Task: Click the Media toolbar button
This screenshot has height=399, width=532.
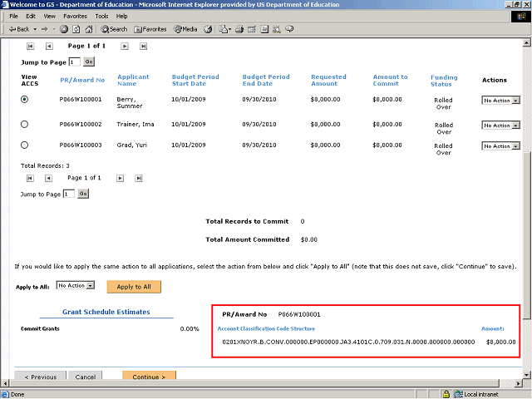Action: click(185, 28)
